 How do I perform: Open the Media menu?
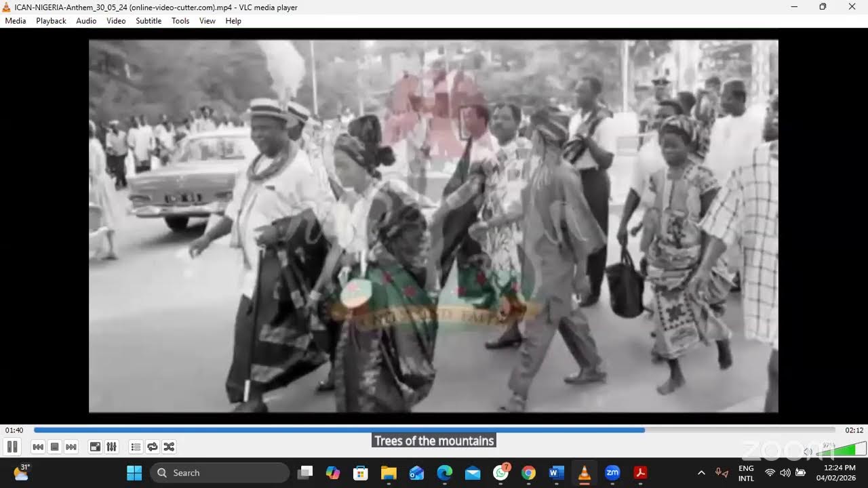16,21
